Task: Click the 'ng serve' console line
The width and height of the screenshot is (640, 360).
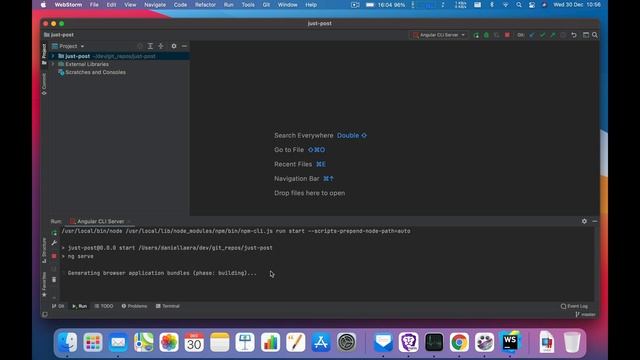Action: 80,256
